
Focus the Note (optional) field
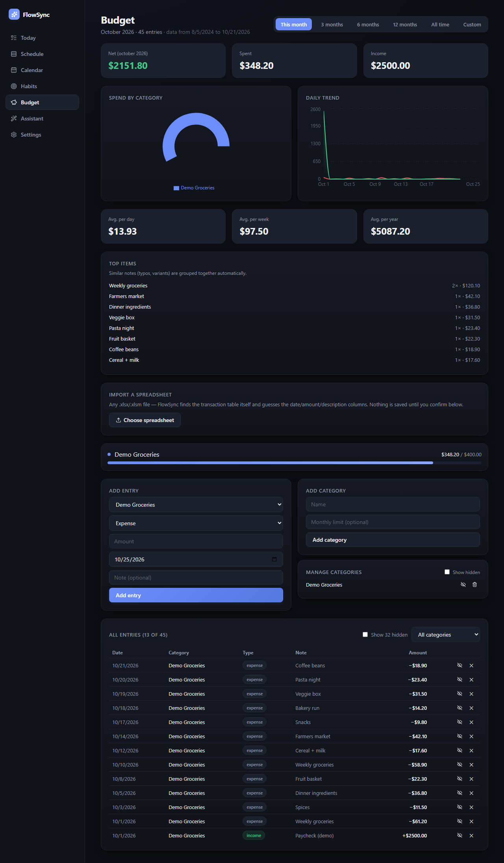[x=196, y=578]
